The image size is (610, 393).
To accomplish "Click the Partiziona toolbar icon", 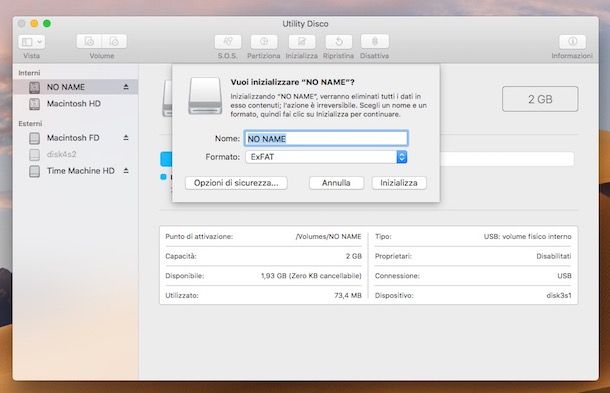I will [x=264, y=42].
